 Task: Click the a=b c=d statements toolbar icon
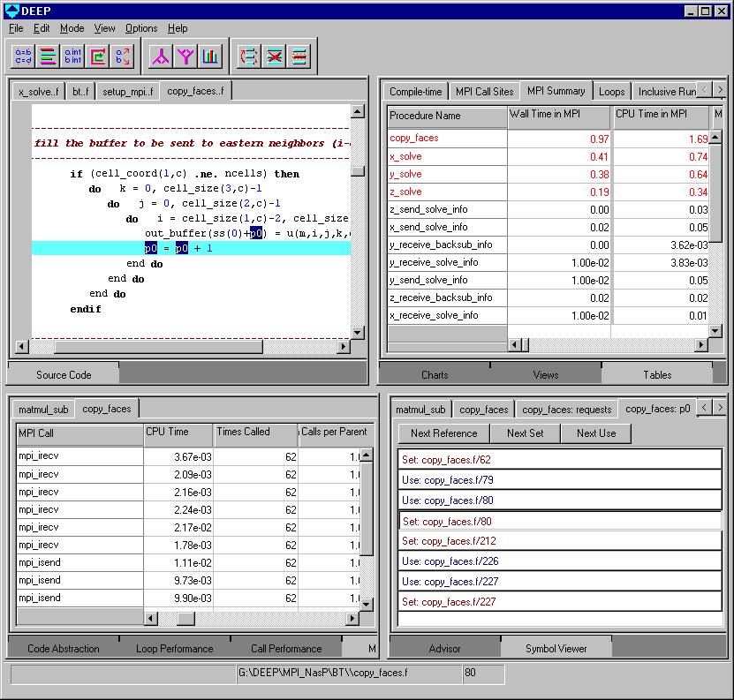click(23, 56)
